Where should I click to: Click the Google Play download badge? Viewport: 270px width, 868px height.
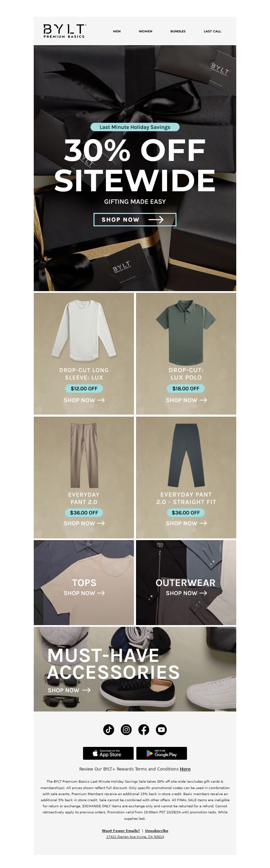162,753
